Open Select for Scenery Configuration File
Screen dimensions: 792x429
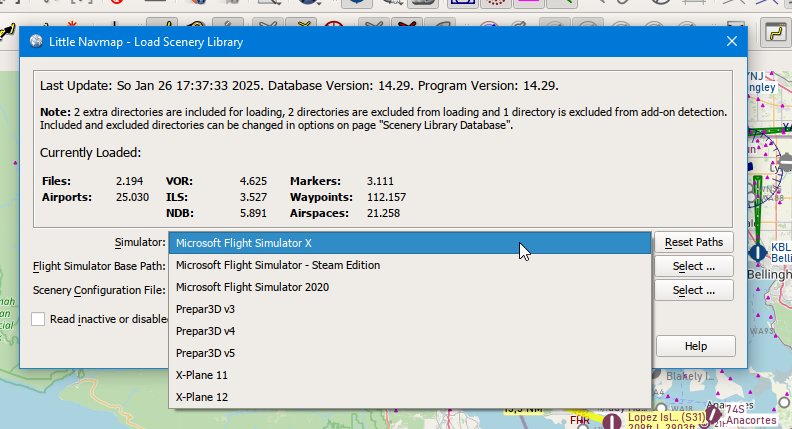(x=694, y=291)
